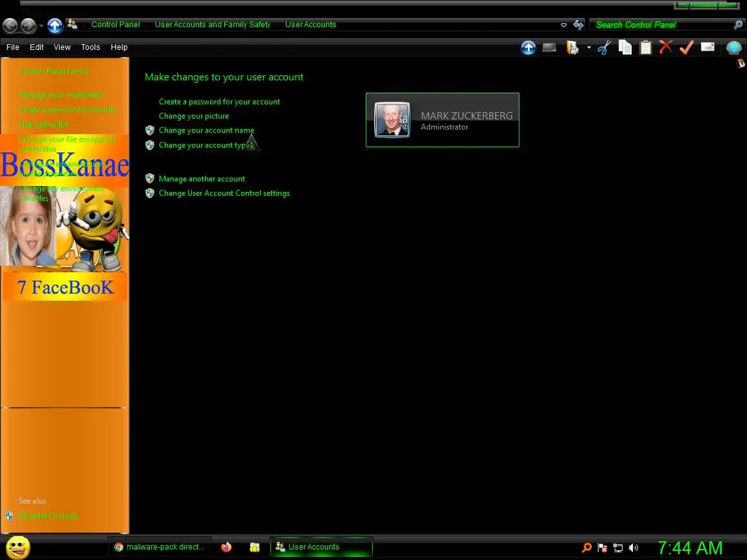Click the MARK ZUCKERBERG account name text

(x=467, y=116)
